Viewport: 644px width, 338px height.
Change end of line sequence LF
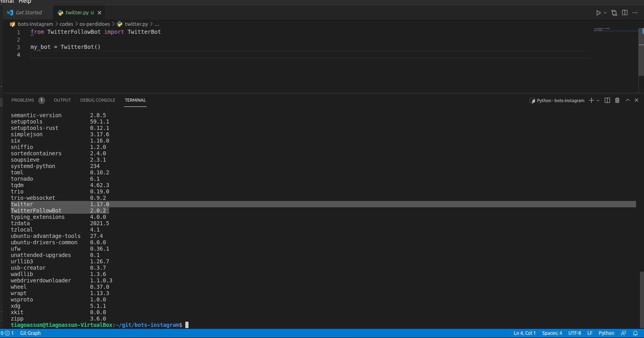pyautogui.click(x=590, y=333)
